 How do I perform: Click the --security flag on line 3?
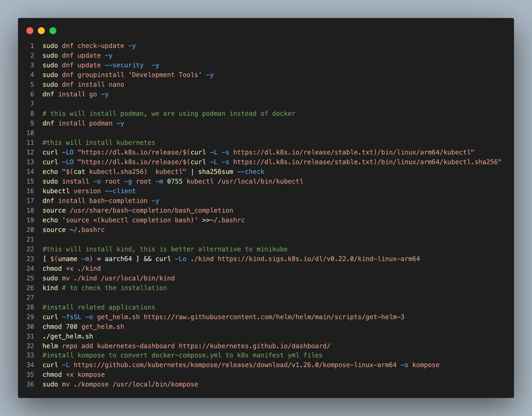point(124,65)
